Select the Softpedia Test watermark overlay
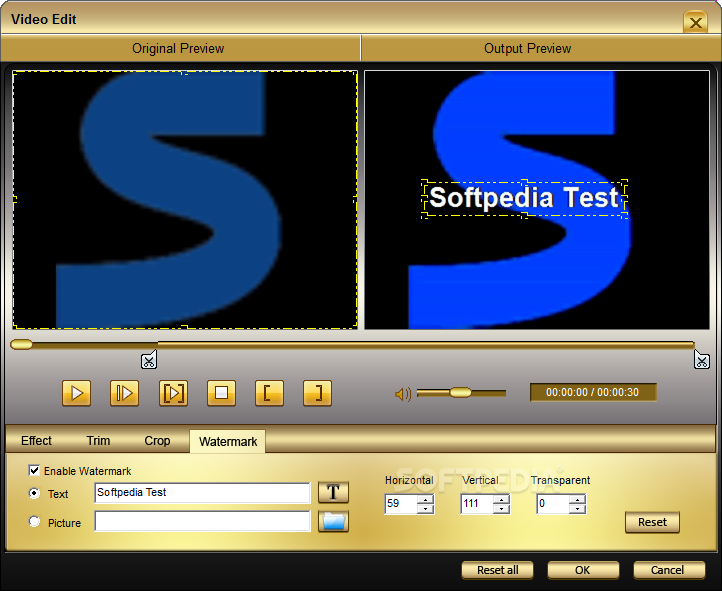This screenshot has width=722, height=591. [x=524, y=198]
